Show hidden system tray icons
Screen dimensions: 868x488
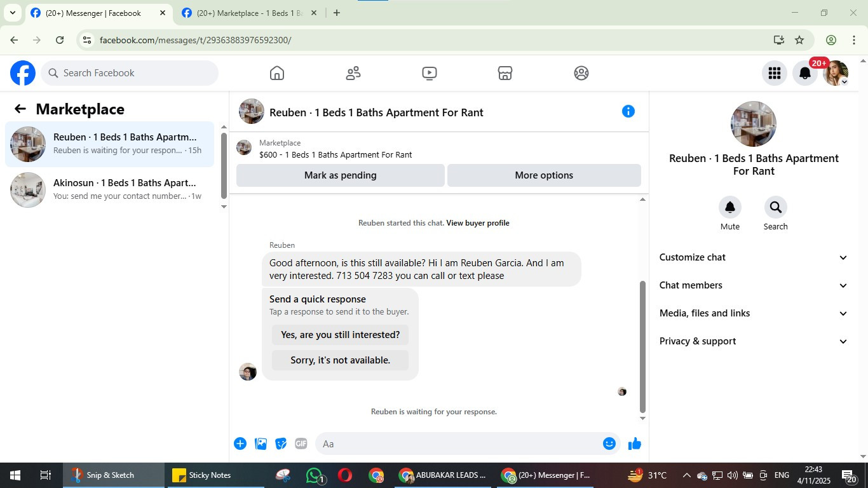click(x=686, y=475)
